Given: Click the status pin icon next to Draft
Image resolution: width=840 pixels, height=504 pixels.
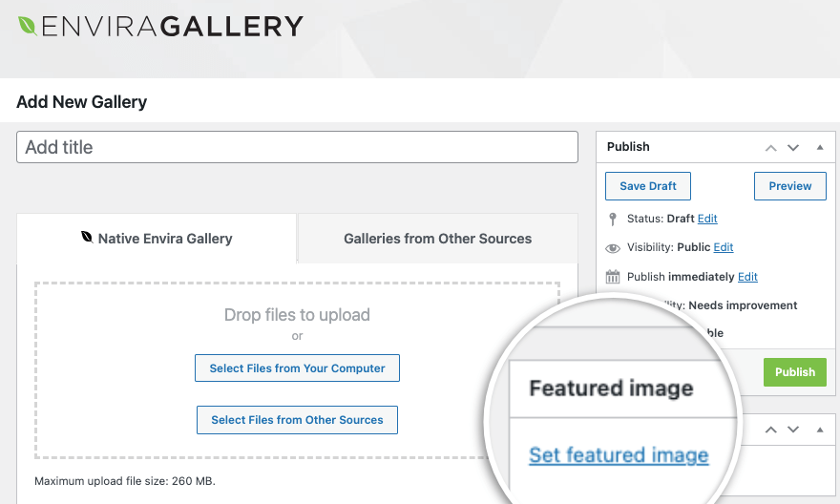Looking at the screenshot, I should point(613,219).
